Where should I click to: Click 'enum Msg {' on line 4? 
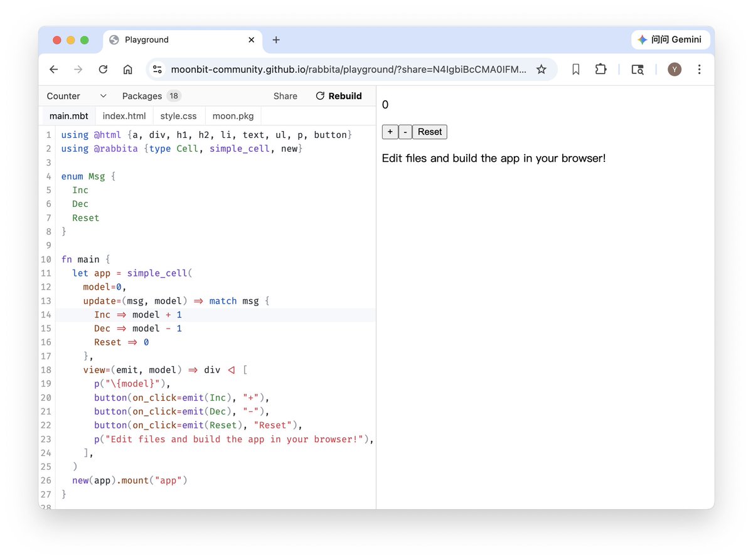click(88, 176)
